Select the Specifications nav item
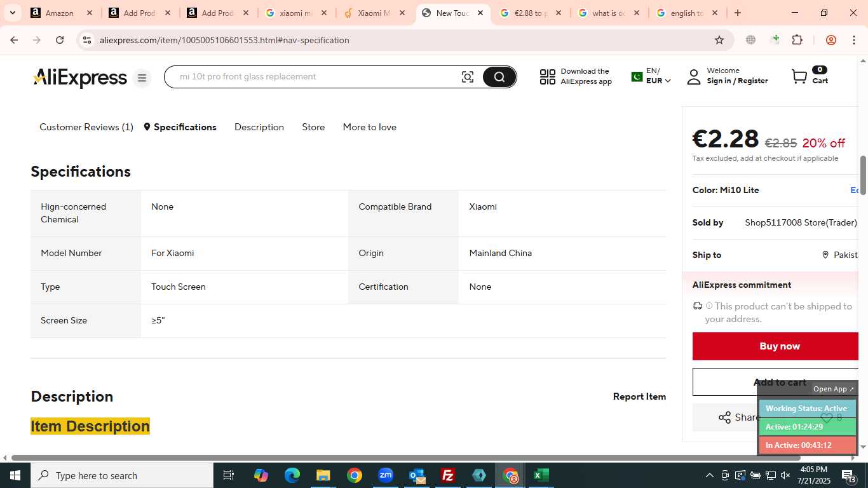Viewport: 868px width, 488px height. [x=180, y=127]
